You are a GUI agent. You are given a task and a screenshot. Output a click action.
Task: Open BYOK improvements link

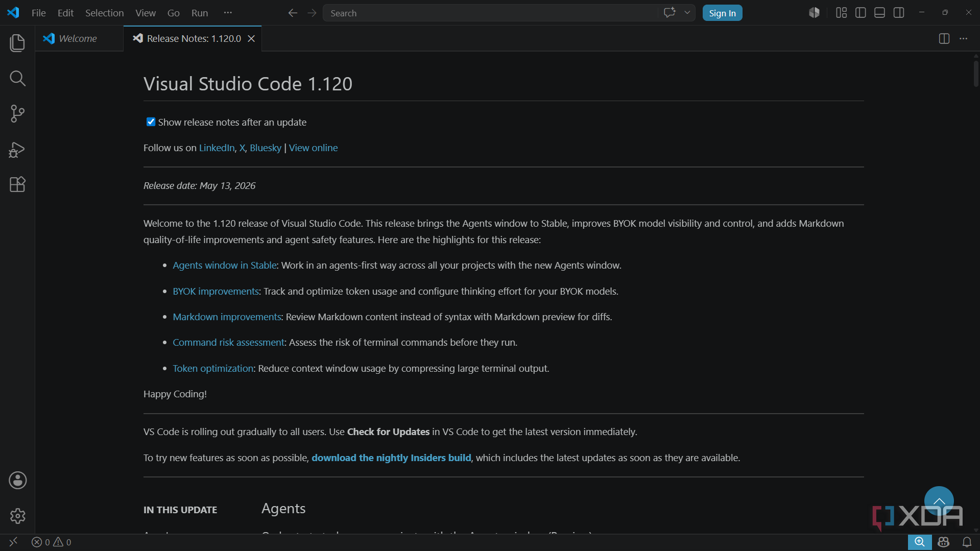(216, 291)
